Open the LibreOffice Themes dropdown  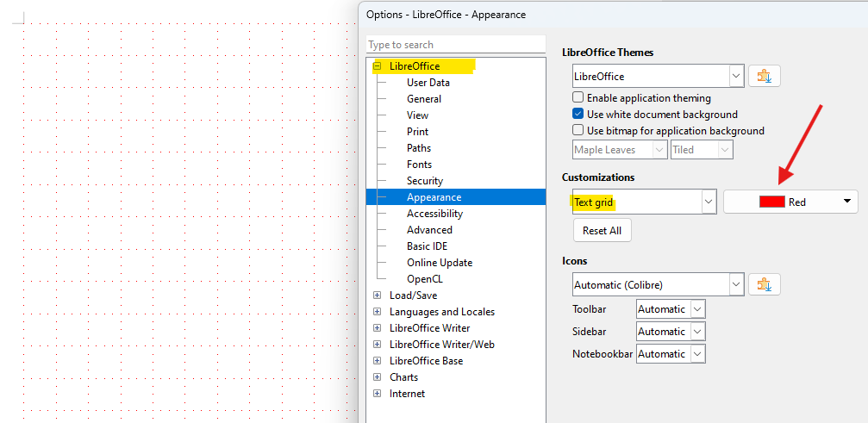click(x=658, y=76)
